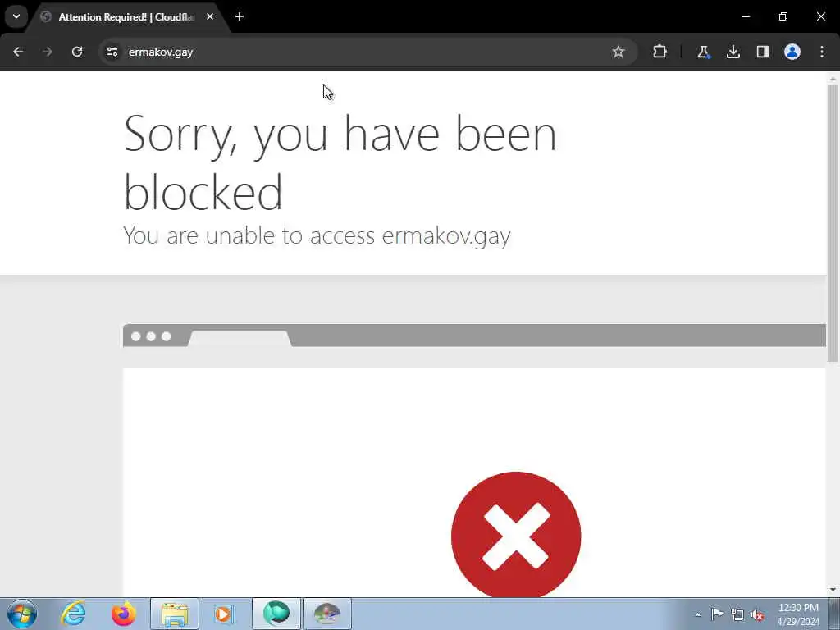Minimize the Chrome window
Screen dimensions: 840x630
pyautogui.click(x=745, y=16)
